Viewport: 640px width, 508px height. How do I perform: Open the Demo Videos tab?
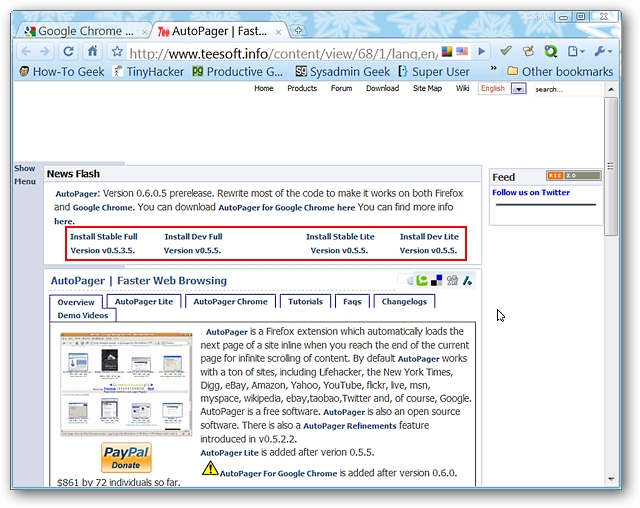[83, 315]
